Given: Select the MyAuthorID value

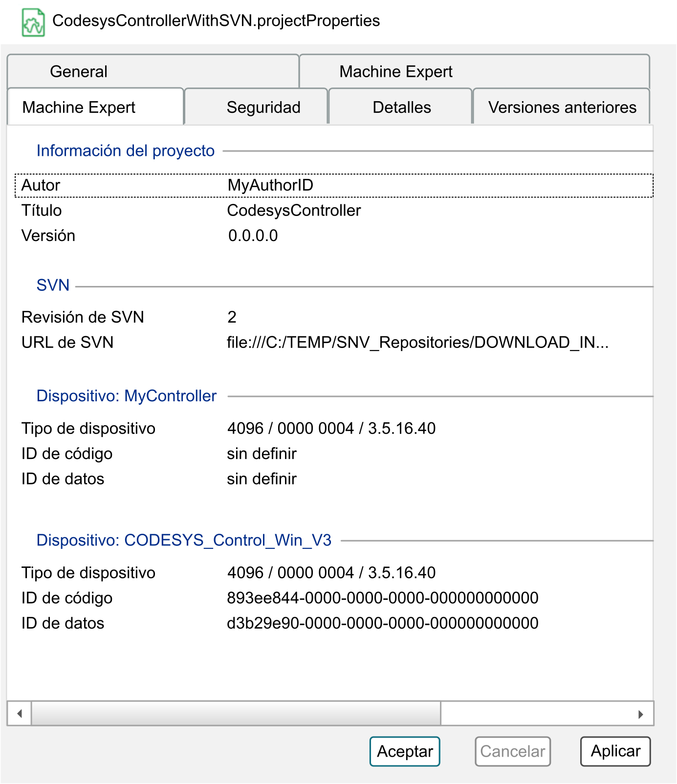Looking at the screenshot, I should click(270, 185).
